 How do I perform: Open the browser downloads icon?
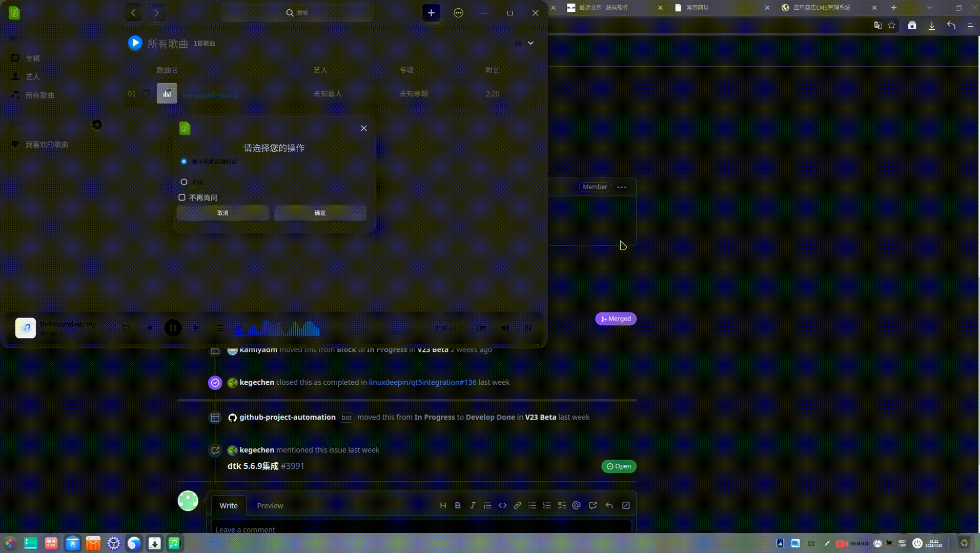[932, 26]
